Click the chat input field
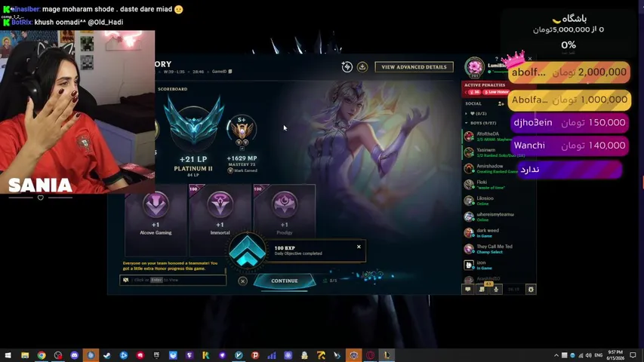 point(172,280)
